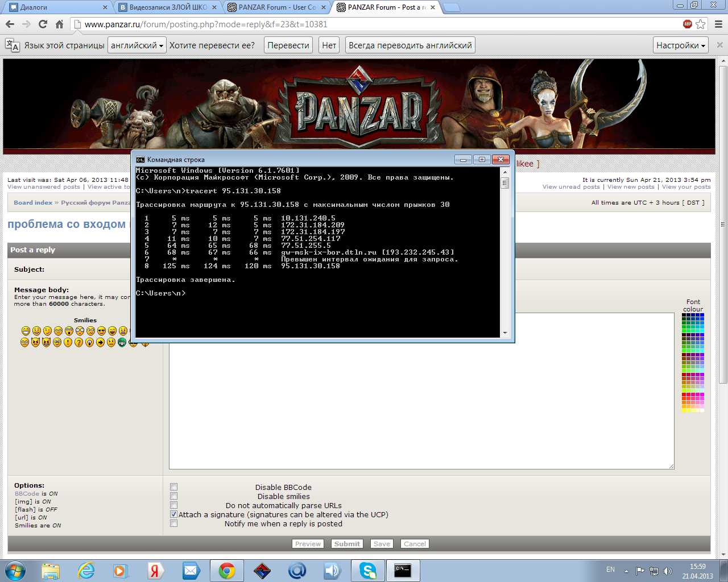Show hidden system tray icons arrow
Image resolution: width=728 pixels, height=582 pixels.
click(x=626, y=571)
